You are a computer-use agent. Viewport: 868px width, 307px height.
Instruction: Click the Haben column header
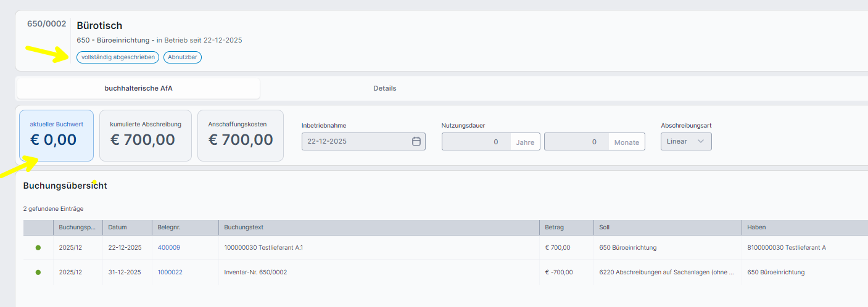point(756,227)
